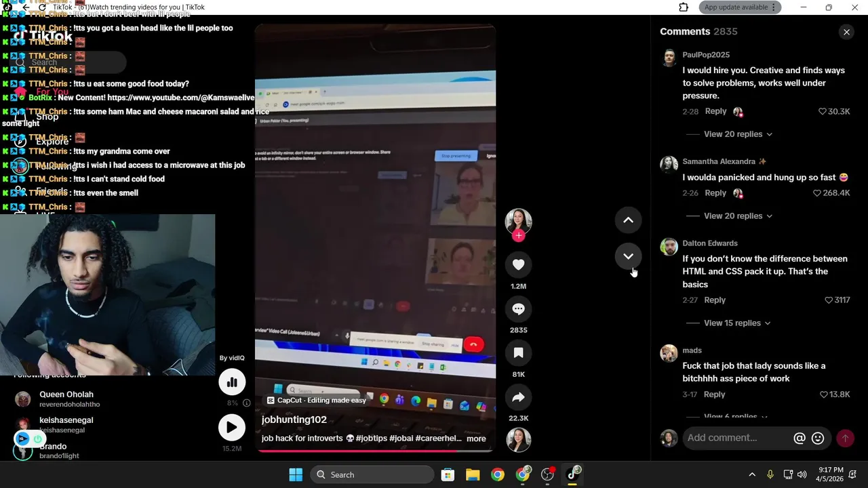Image resolution: width=868 pixels, height=488 pixels.
Task: Open the TikTok app icon in the taskbar
Action: click(x=573, y=474)
